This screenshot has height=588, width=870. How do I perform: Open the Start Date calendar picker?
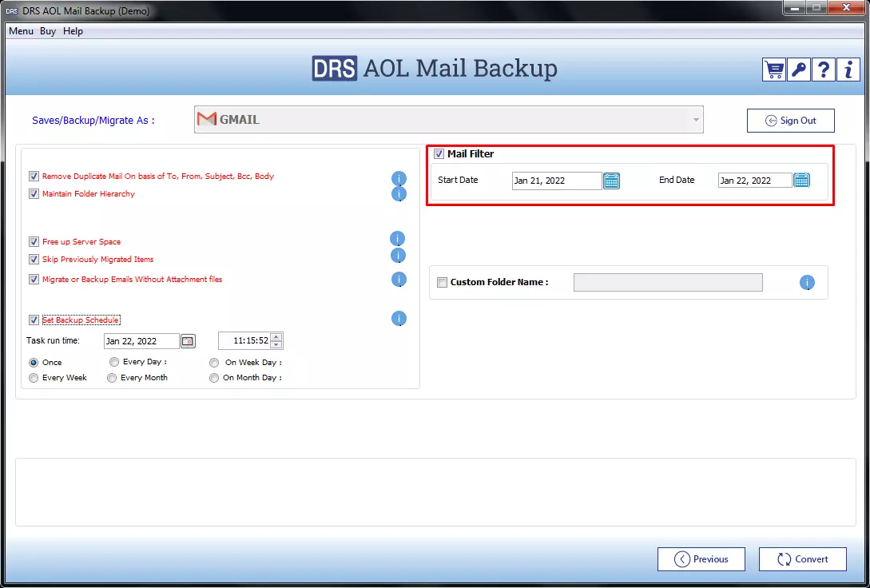pos(611,181)
